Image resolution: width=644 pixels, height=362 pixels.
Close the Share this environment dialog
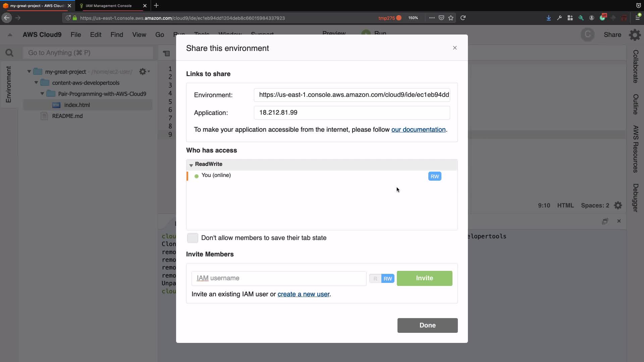455,48
